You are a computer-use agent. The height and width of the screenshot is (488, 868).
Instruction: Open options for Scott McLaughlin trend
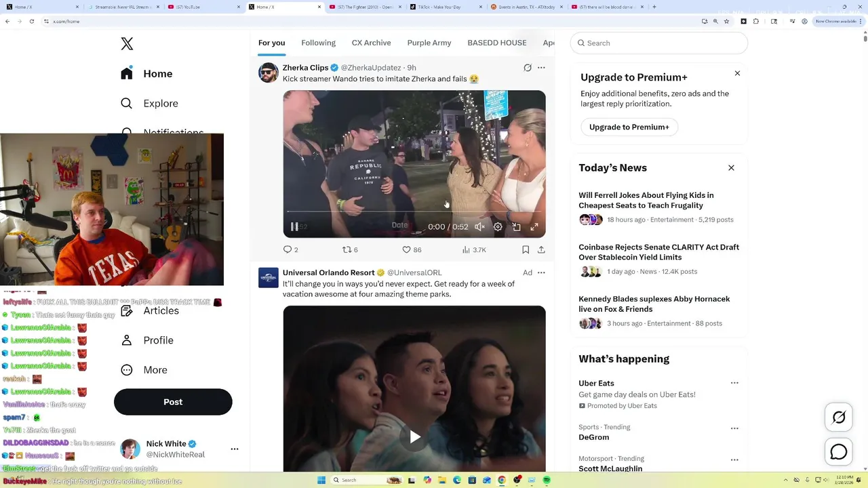pos(734,460)
